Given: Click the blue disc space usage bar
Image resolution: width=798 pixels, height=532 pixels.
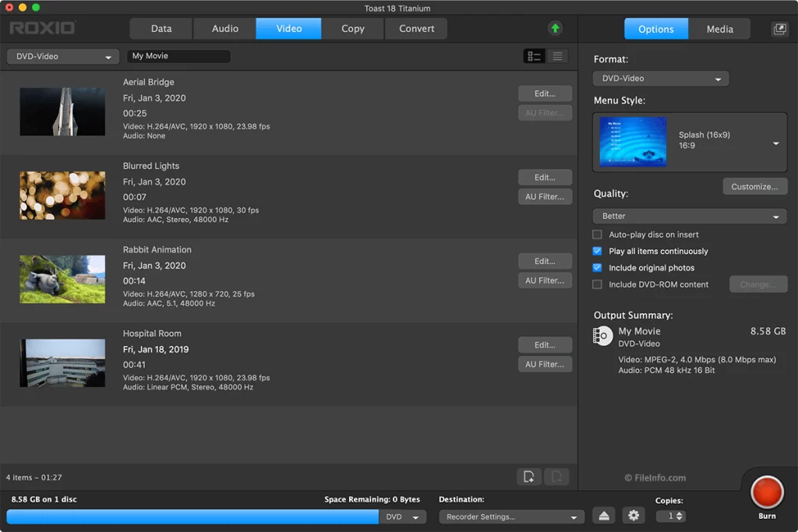Looking at the screenshot, I should (x=192, y=516).
